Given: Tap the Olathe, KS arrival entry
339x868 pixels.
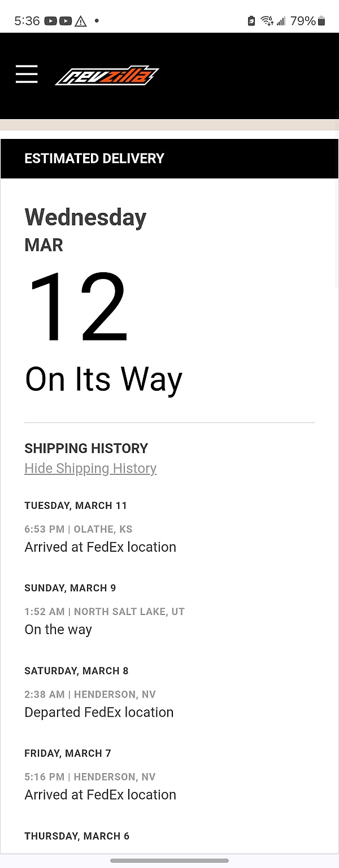Looking at the screenshot, I should pos(101,538).
